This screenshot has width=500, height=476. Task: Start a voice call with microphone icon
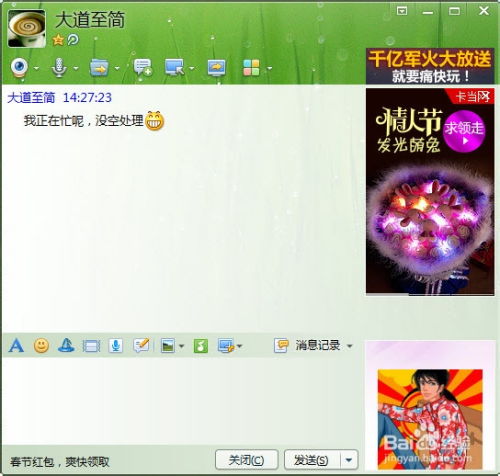[x=59, y=68]
